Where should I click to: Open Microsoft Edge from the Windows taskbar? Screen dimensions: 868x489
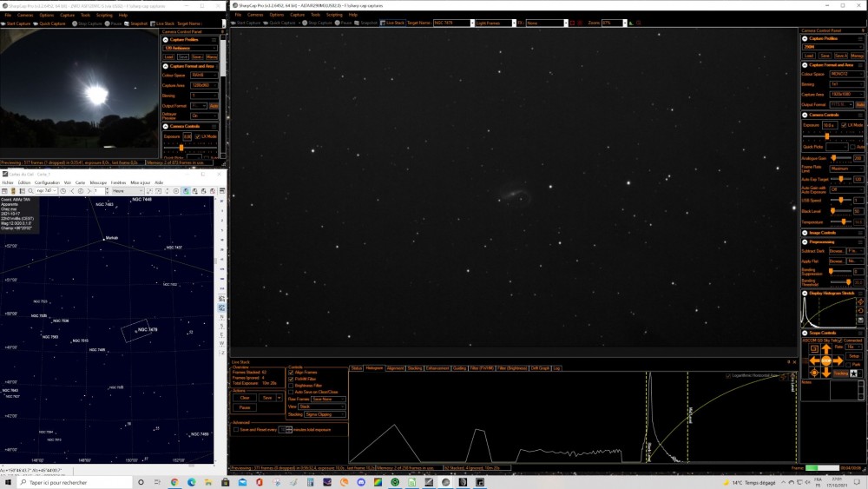coord(192,482)
